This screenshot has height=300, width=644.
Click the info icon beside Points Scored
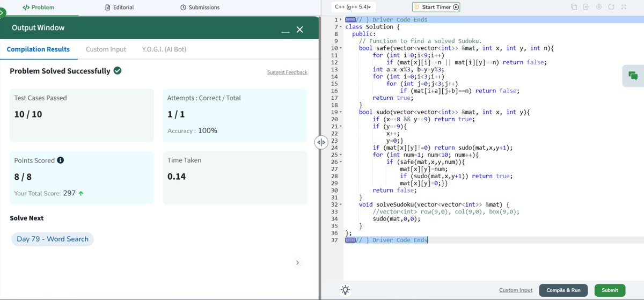60,160
